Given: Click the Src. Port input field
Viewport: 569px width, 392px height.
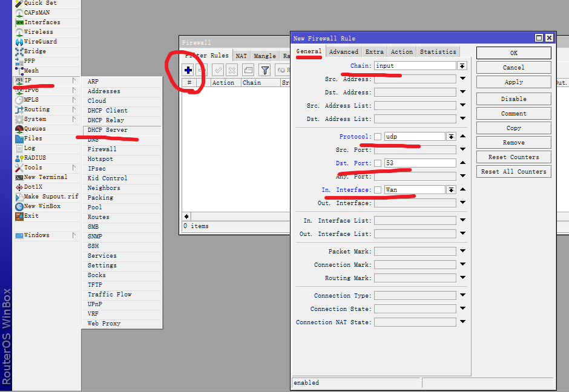Looking at the screenshot, I should coord(415,150).
